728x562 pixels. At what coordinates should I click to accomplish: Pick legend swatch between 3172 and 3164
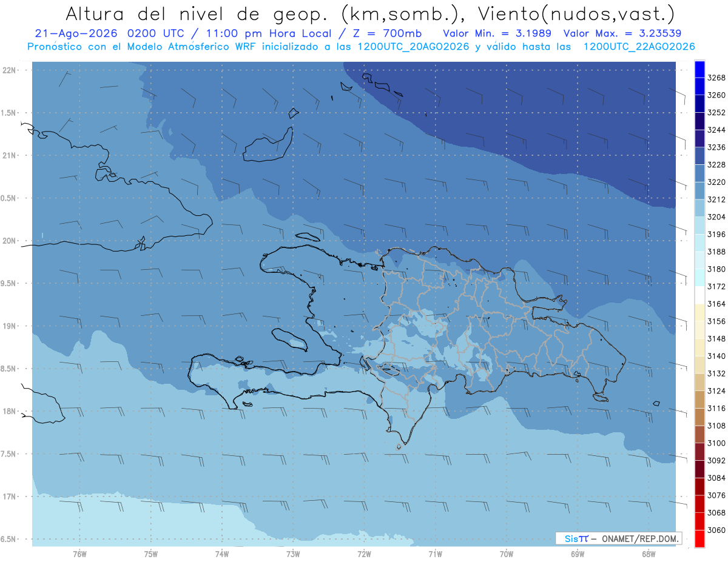pyautogui.click(x=699, y=295)
